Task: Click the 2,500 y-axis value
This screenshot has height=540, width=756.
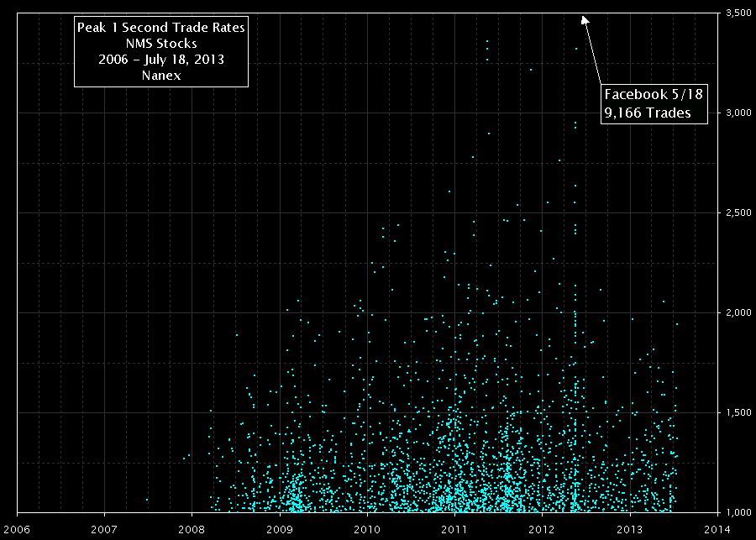Action: coord(738,212)
